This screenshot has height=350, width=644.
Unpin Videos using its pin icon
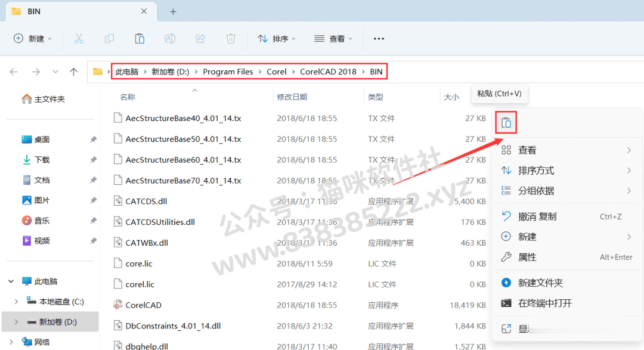[x=93, y=241]
